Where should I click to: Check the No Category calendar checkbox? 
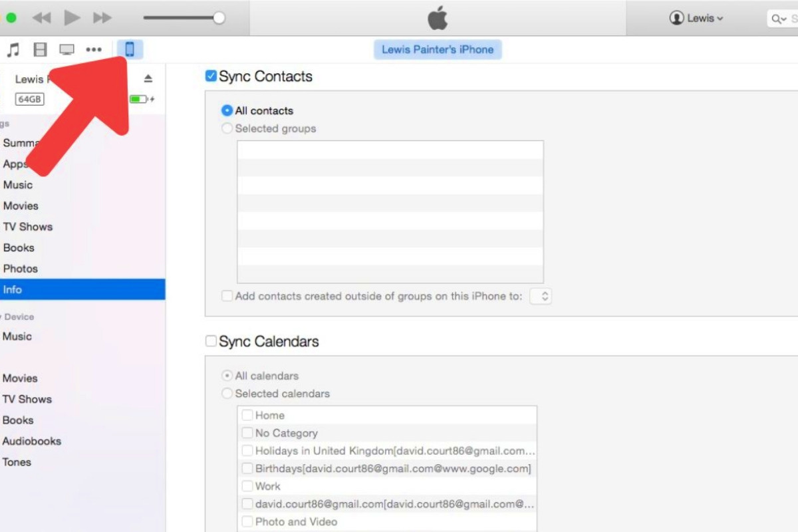point(247,433)
